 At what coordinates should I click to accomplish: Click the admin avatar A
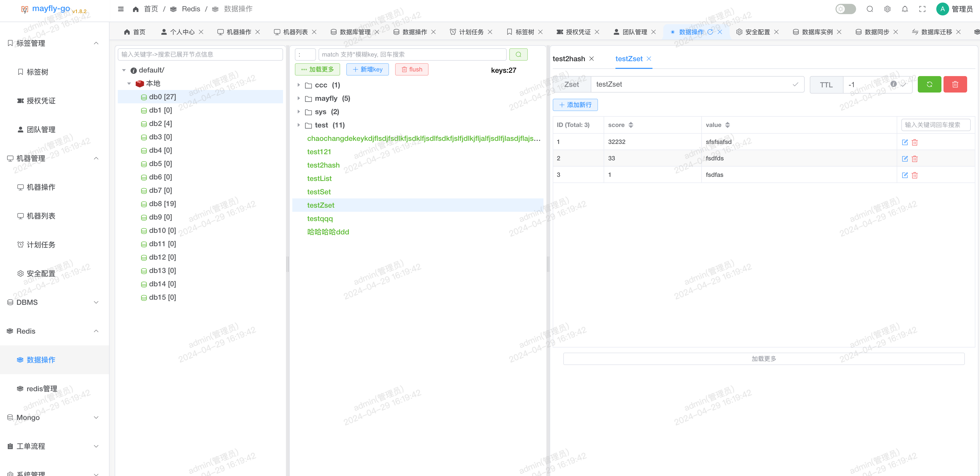[x=942, y=9]
